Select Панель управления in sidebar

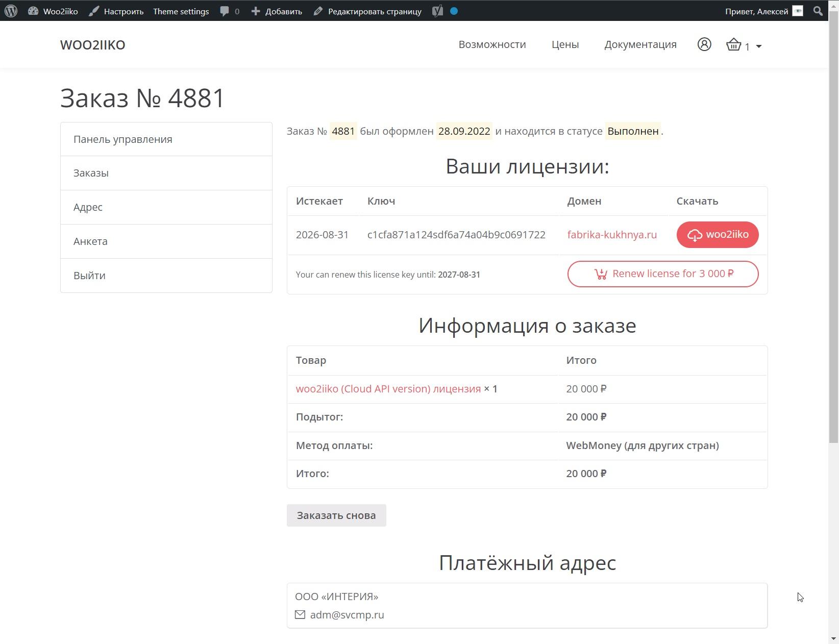[x=166, y=139]
